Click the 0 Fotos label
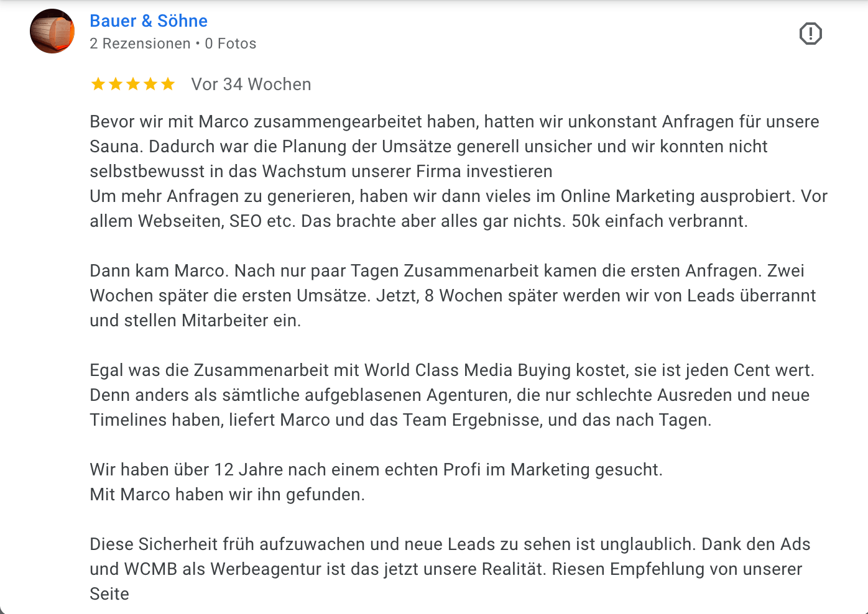The height and width of the screenshot is (614, 868). [x=230, y=44]
